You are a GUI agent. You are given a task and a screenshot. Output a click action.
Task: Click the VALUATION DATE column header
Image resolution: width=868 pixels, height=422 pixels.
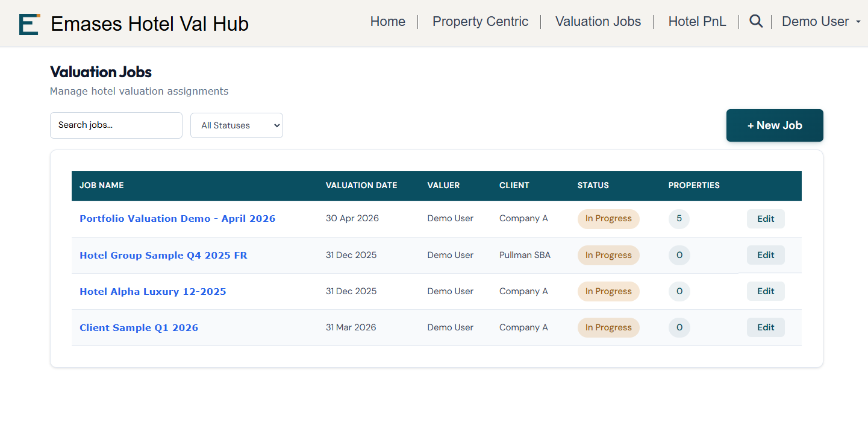click(361, 186)
